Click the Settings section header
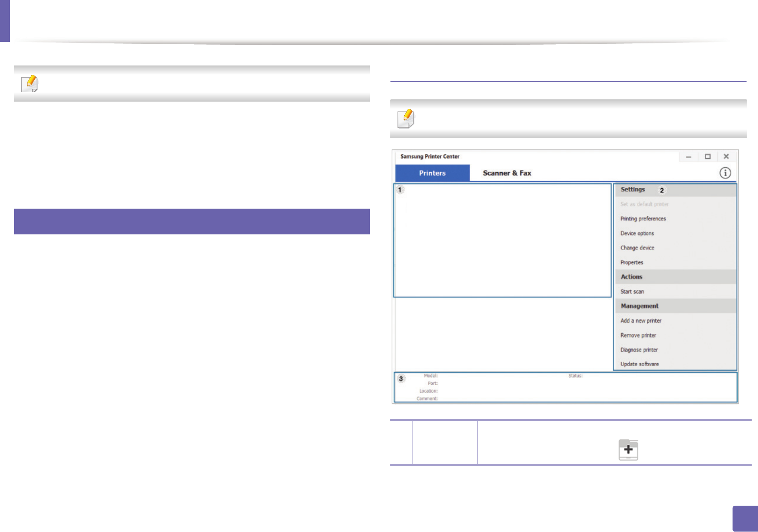This screenshot has height=532, width=758. pos(676,190)
